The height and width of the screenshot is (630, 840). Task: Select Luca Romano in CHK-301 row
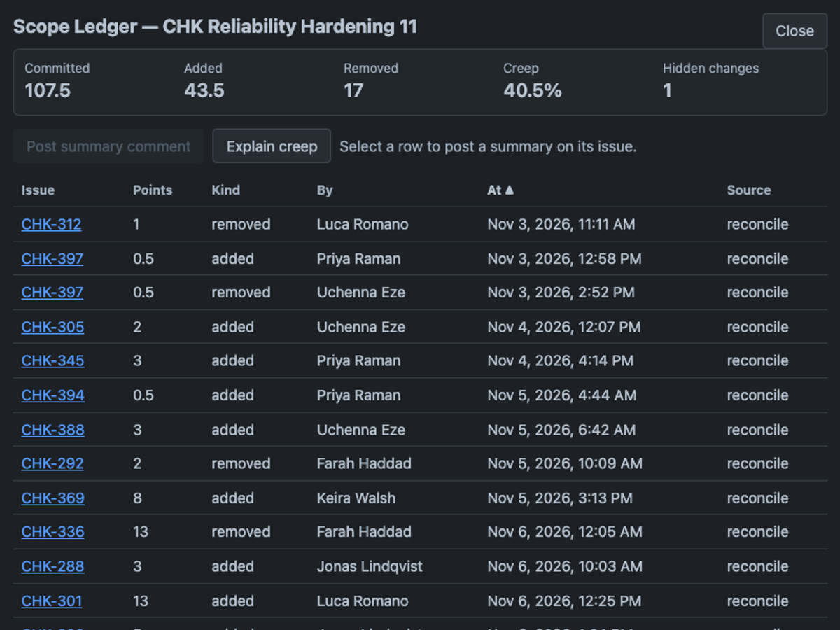pos(363,601)
